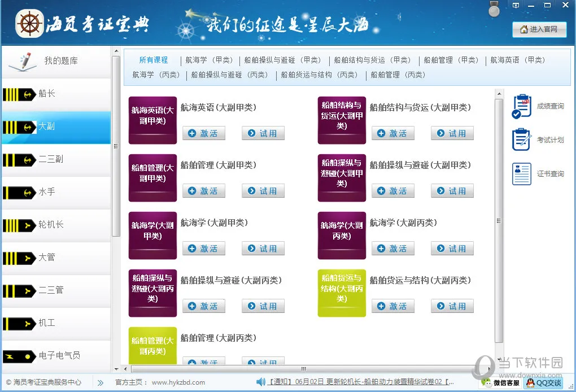Open QQ交谈 chat
The image size is (576, 392).
[x=543, y=382]
